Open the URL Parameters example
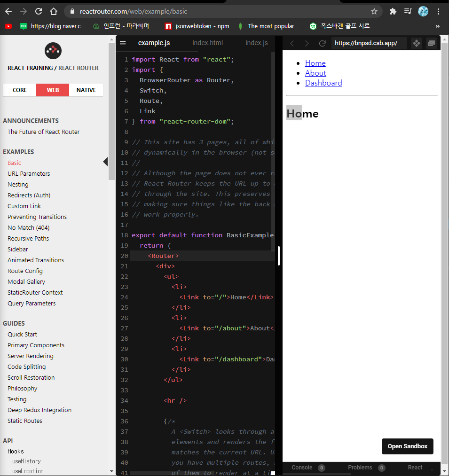449x476 pixels. (29, 174)
